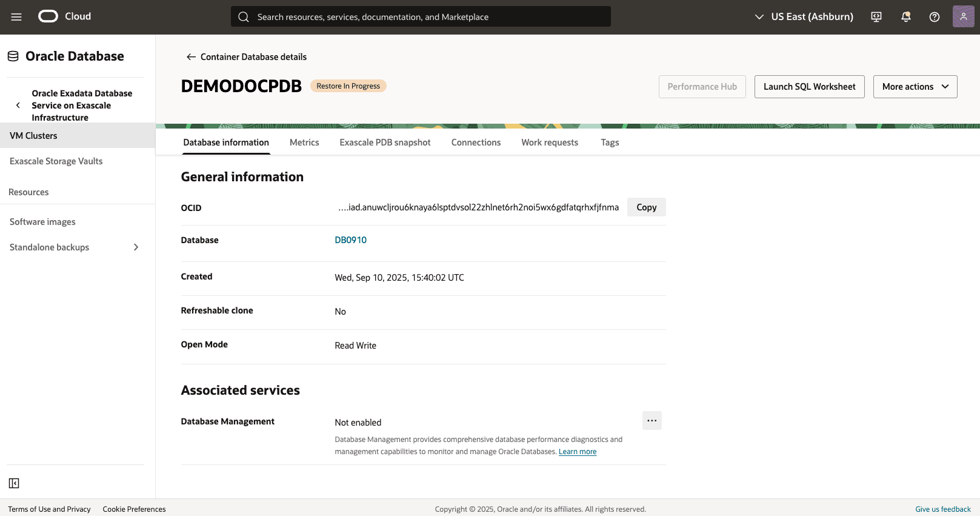Image resolution: width=980 pixels, height=516 pixels.
Task: Click the Performance Hub button
Action: [x=702, y=87]
